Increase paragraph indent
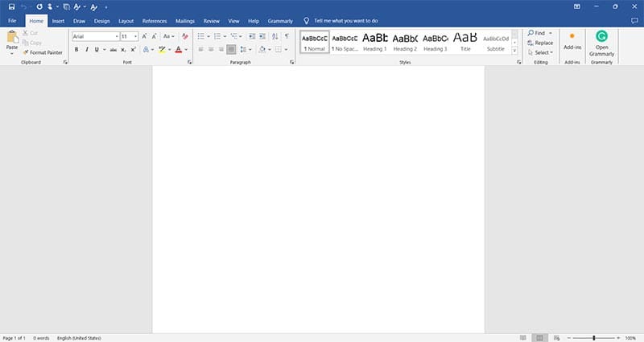The height and width of the screenshot is (342, 644). [x=262, y=36]
